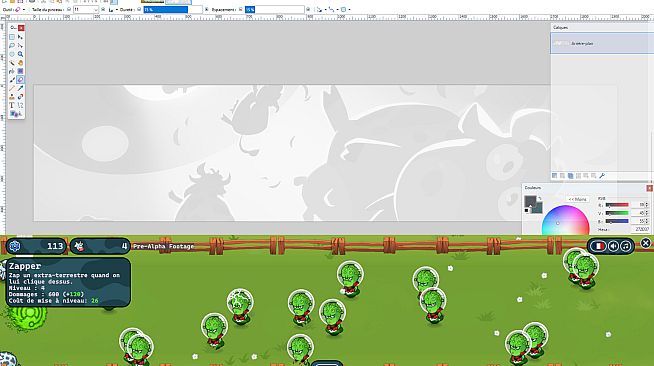Select the Lasso Select tool

tap(12, 45)
